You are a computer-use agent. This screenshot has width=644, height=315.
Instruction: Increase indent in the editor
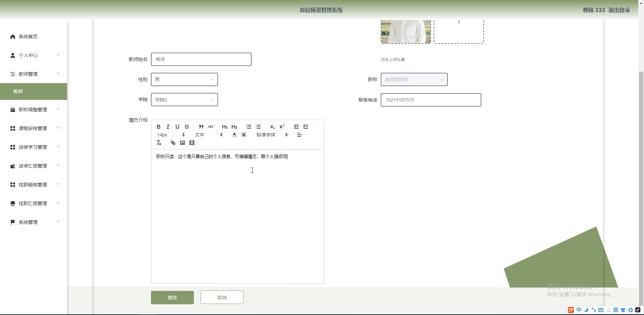(306, 127)
